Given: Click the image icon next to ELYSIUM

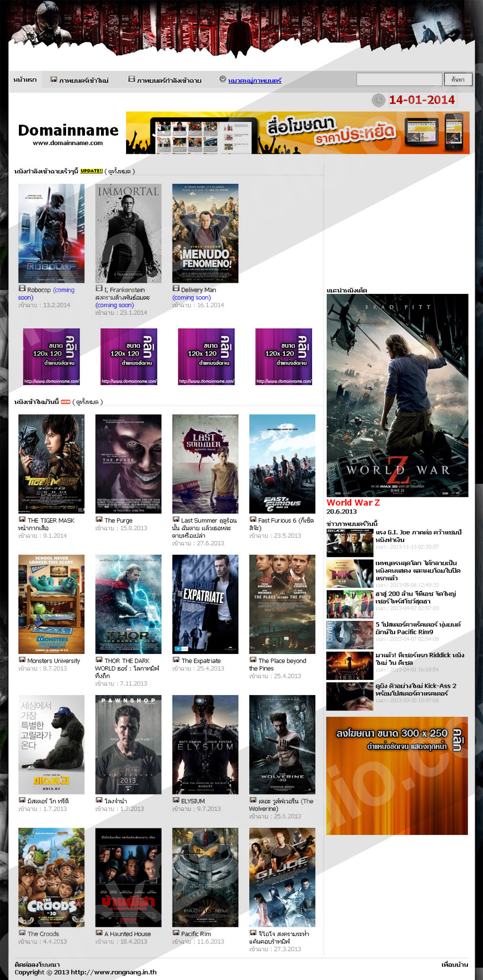Looking at the screenshot, I should point(175,800).
